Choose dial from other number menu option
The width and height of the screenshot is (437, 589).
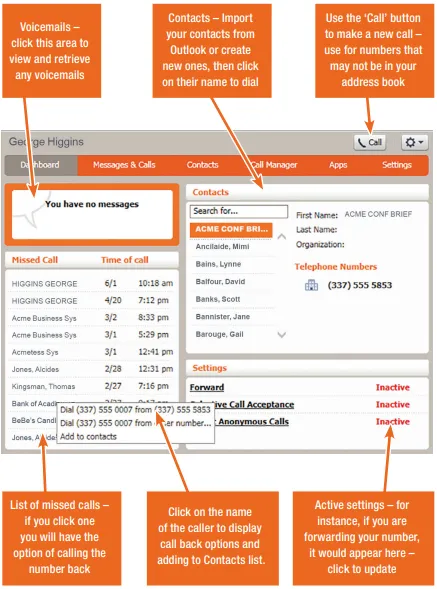[135, 423]
